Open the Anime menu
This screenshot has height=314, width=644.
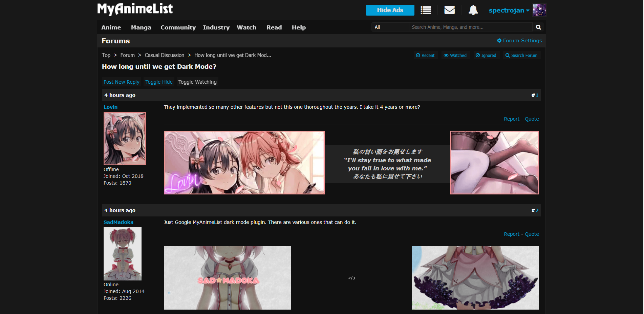(x=111, y=27)
